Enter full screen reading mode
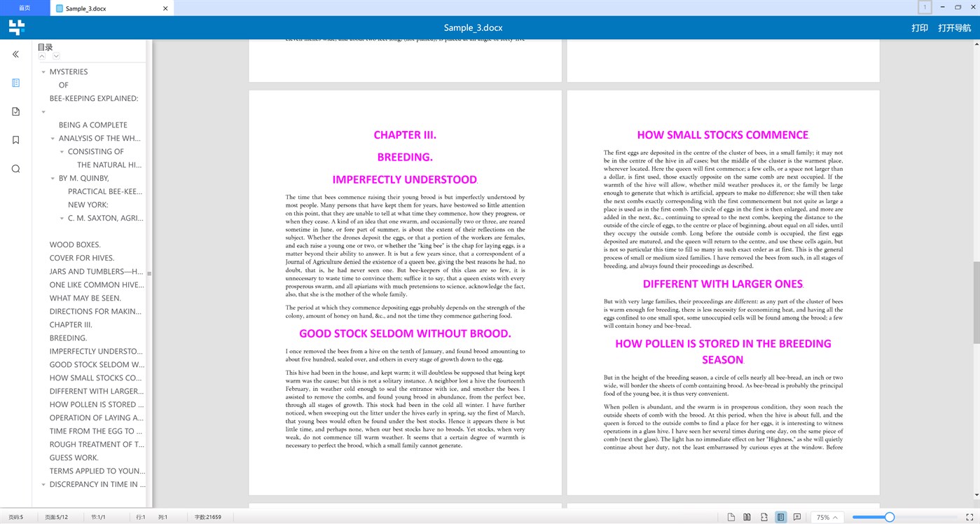The height and width of the screenshot is (524, 980). [x=969, y=517]
